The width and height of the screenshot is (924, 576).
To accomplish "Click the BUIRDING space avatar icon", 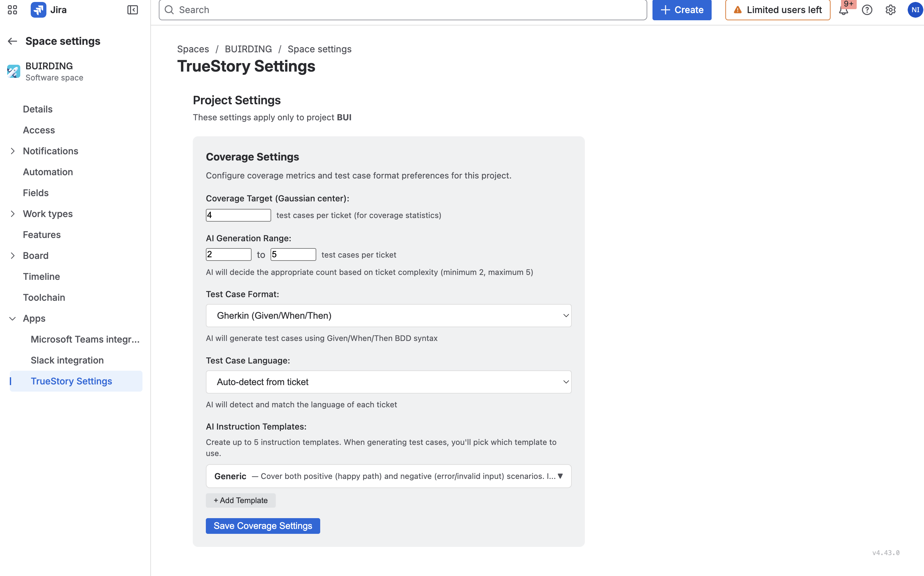I will click(x=14, y=71).
